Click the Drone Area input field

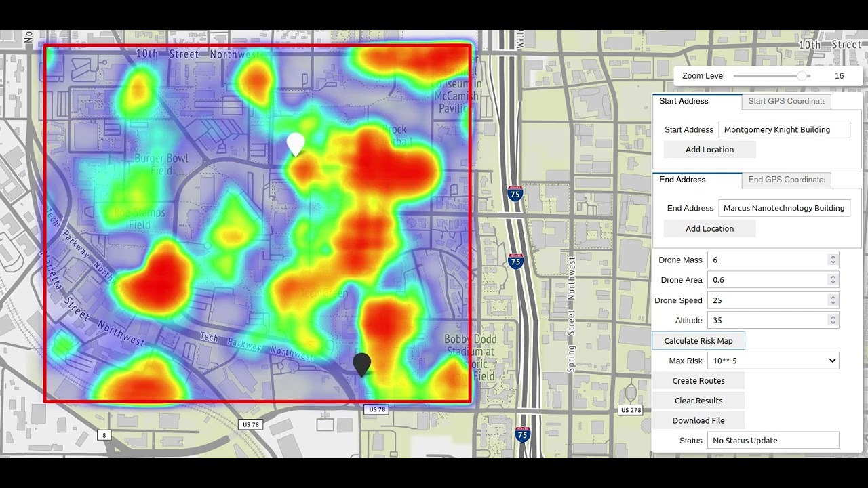(x=773, y=280)
